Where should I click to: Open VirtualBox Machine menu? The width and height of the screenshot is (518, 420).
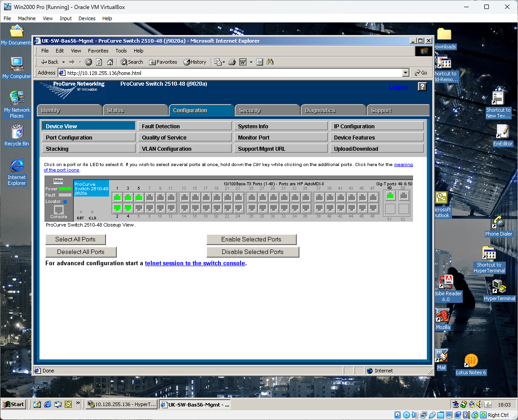27,18
